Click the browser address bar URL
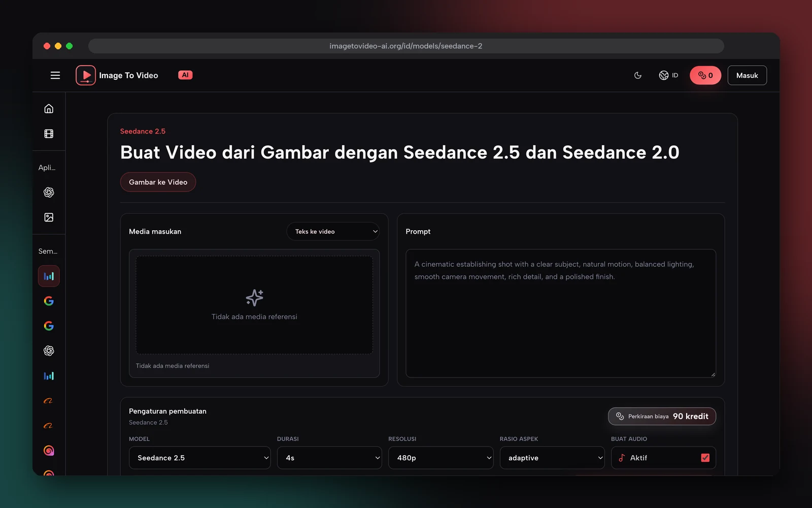The image size is (812, 508). click(406, 46)
